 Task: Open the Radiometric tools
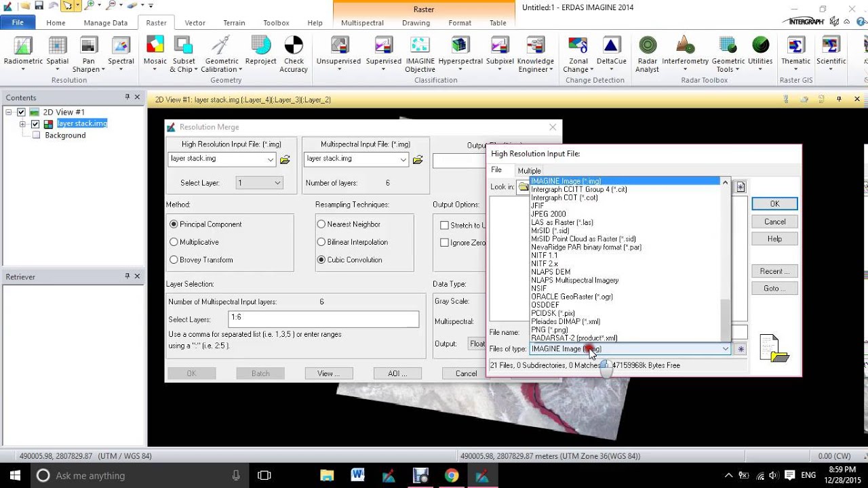[23, 53]
